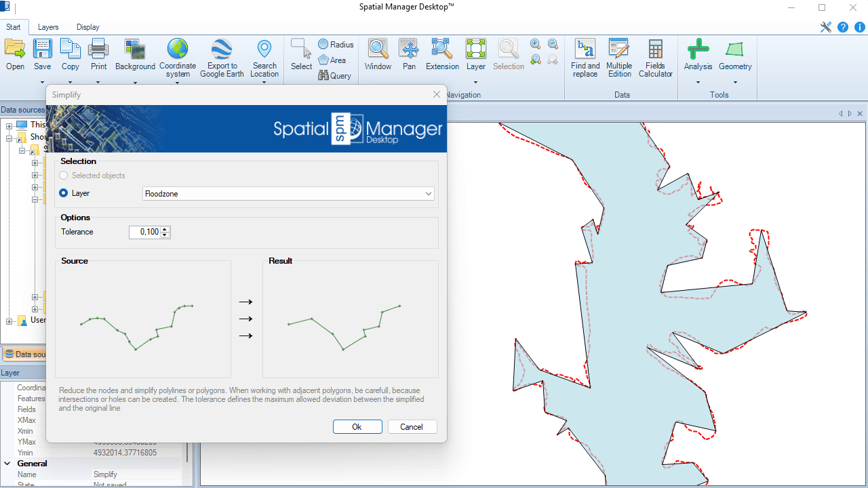Close the map tab with X button
The width and height of the screenshot is (868, 488).
860,114
